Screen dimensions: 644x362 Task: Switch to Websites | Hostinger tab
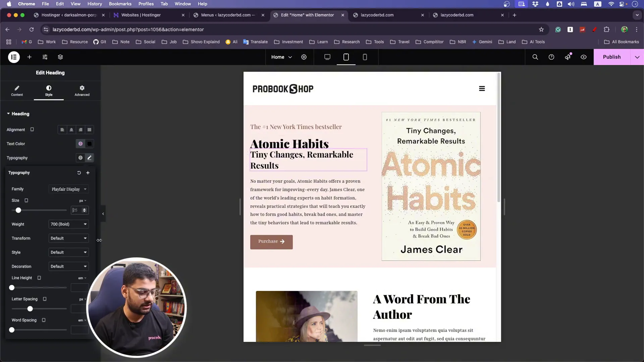click(x=149, y=15)
